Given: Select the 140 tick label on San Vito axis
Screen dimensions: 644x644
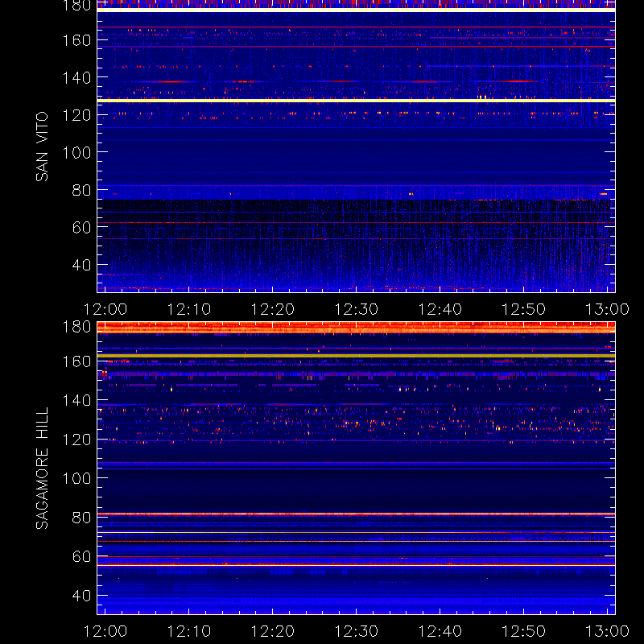Looking at the screenshot, I should 76,77.
